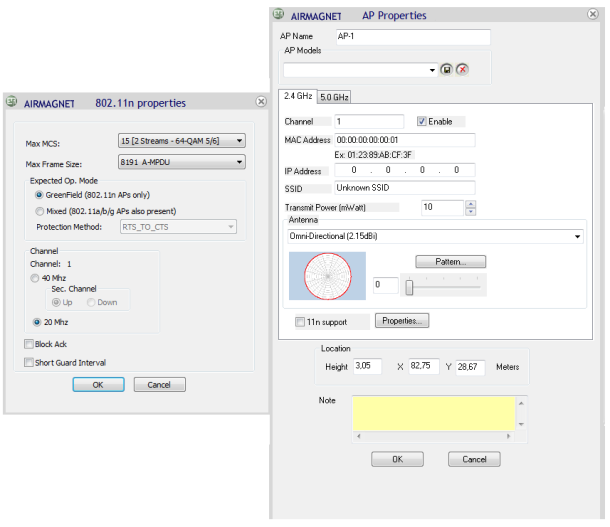Choose the 40 Mhz channel width
Viewport: 610px width, 527px height.
35,278
